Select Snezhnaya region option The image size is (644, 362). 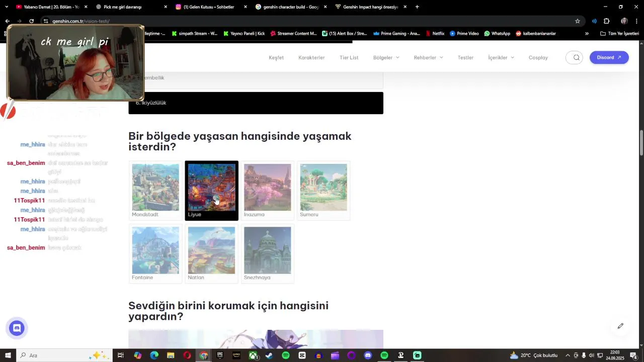click(x=267, y=254)
